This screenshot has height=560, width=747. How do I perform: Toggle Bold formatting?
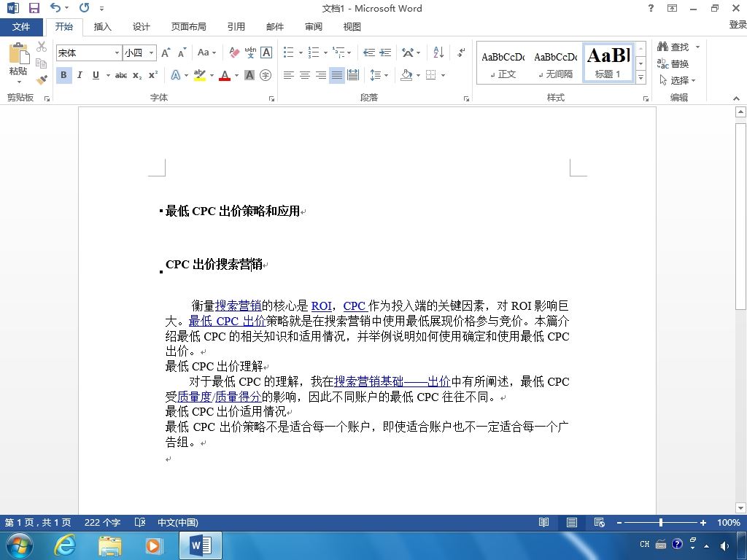pos(64,75)
